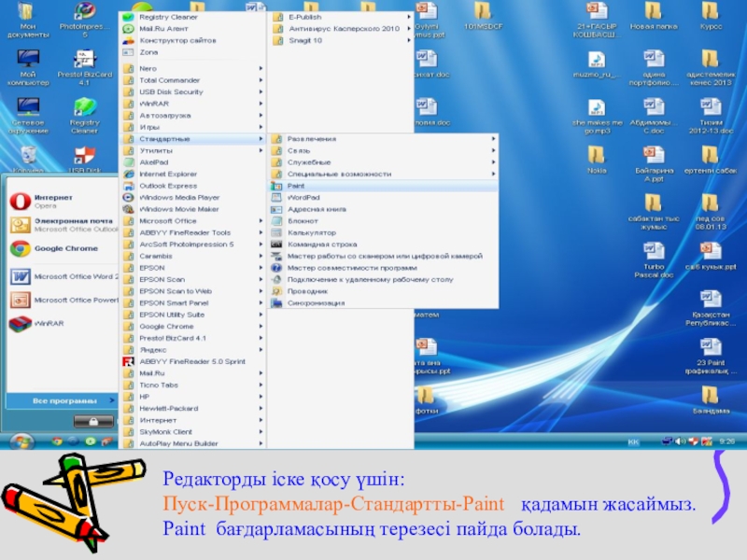Click the Google Chrome icon in Start menu
Image resolution: width=747 pixels, height=560 pixels.
coord(20,248)
